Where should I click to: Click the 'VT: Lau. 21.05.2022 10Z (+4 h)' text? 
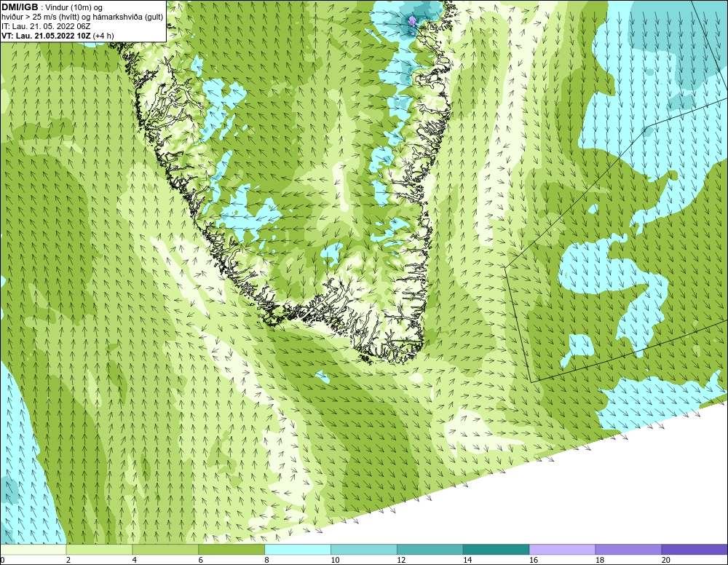tap(58, 36)
